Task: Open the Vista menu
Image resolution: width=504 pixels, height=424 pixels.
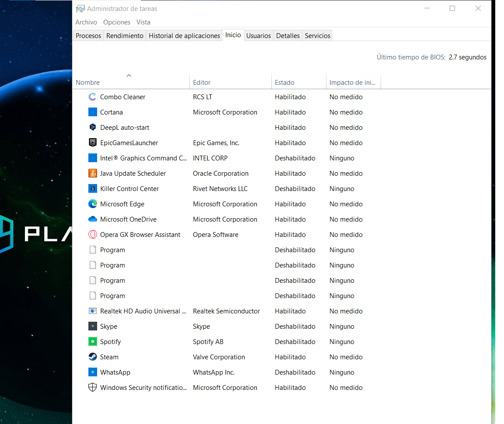Action: 143,22
